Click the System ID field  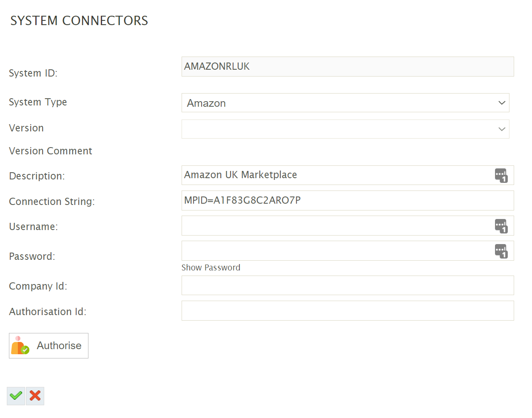click(347, 67)
